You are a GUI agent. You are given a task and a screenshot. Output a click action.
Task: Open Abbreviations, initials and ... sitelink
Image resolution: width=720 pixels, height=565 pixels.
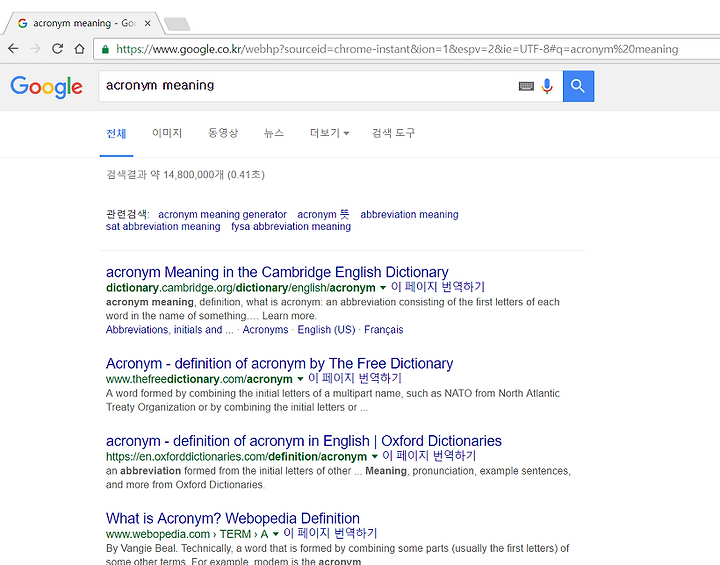(x=169, y=330)
